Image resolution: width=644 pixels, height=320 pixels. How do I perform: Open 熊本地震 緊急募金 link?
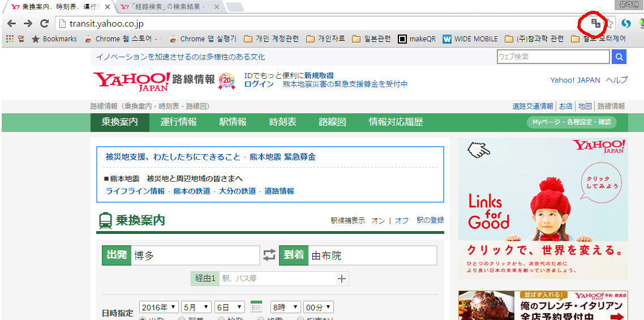point(282,157)
